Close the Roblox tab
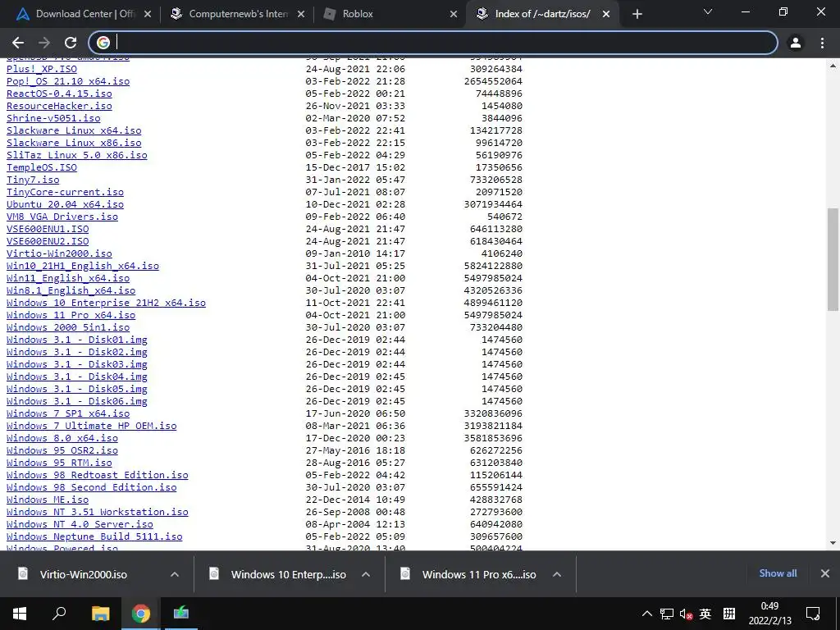Image resolution: width=840 pixels, height=630 pixels. (454, 14)
